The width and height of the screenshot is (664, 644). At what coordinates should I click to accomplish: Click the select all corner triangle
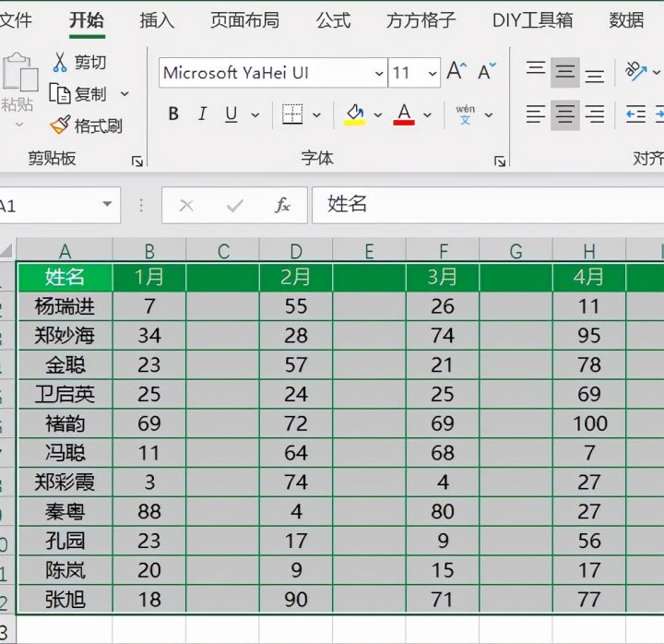click(x=6, y=250)
